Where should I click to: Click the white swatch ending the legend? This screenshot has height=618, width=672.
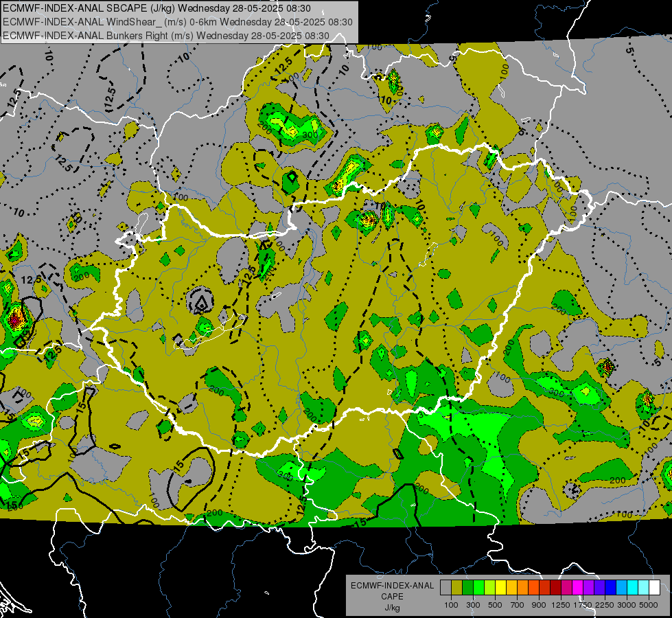pyautogui.click(x=654, y=587)
